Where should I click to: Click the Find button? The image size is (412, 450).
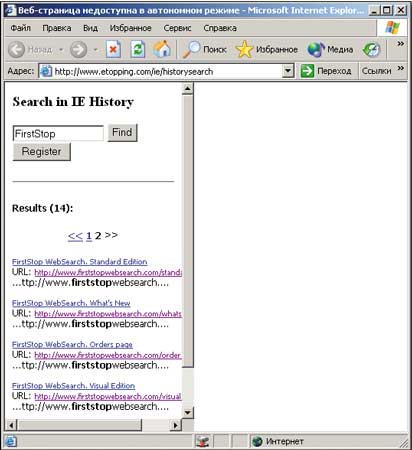(122, 133)
